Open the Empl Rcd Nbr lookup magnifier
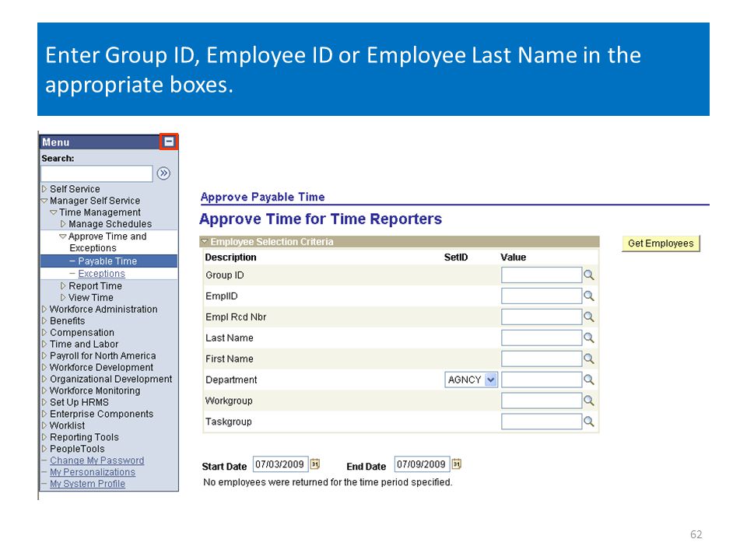Screen dimensions: 747x560 click(x=589, y=317)
